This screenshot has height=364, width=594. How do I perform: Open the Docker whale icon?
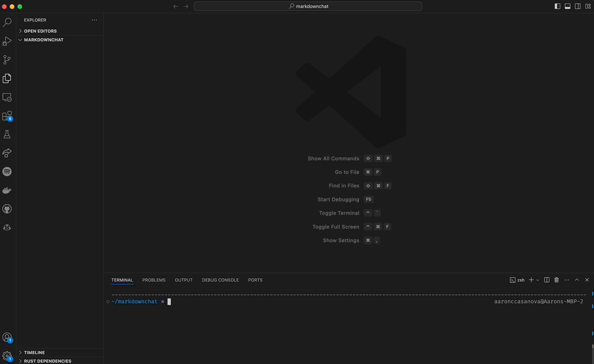point(7,190)
